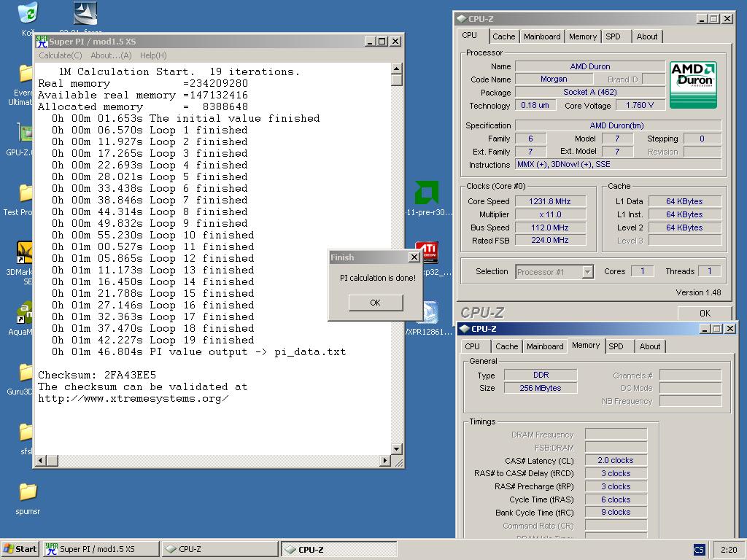Open the spumsr folder on desktop
Screen dimensions: 747x560
(28, 492)
